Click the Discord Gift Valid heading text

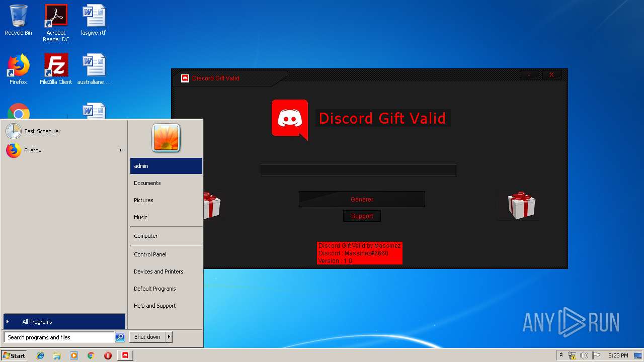(x=382, y=119)
